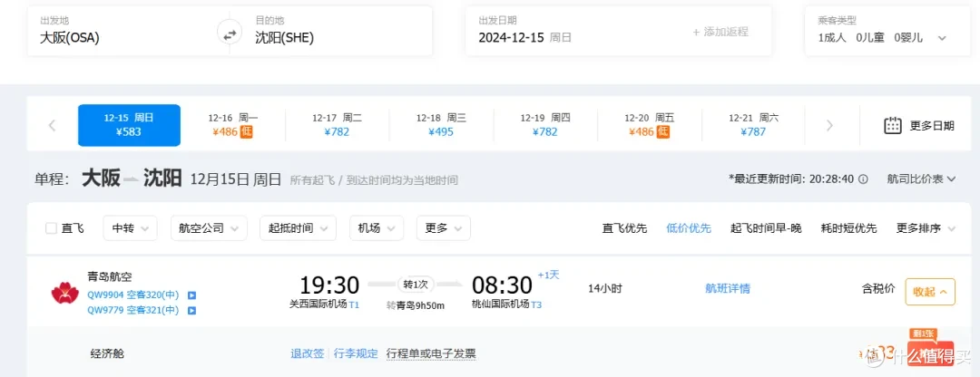
Task: View QW9904 aircraft info icon
Action: pyautogui.click(x=191, y=295)
